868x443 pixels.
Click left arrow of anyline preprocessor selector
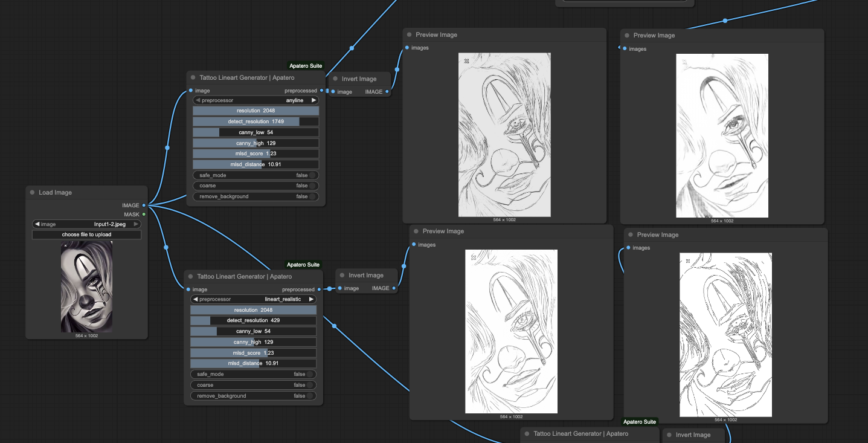click(198, 100)
